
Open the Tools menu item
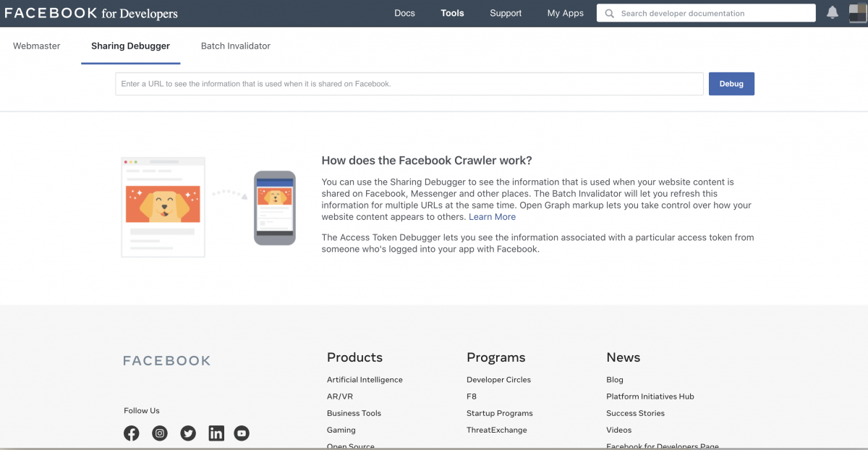pyautogui.click(x=452, y=12)
